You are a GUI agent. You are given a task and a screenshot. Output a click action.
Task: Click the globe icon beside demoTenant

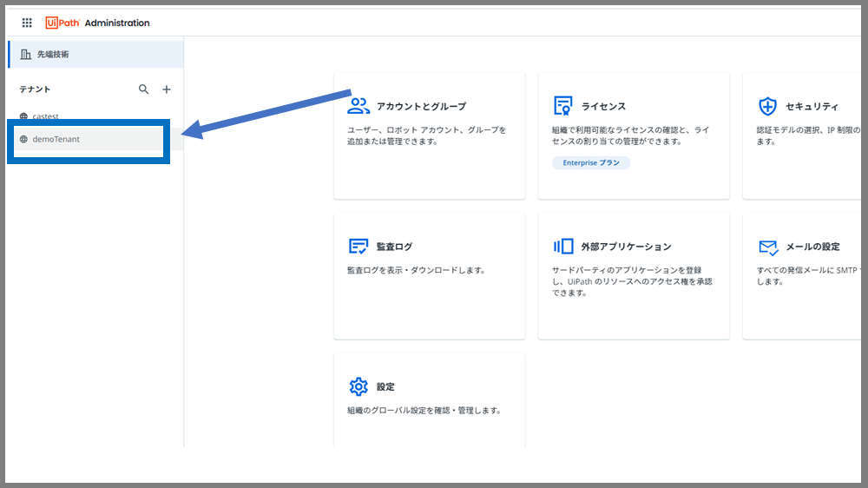[23, 139]
